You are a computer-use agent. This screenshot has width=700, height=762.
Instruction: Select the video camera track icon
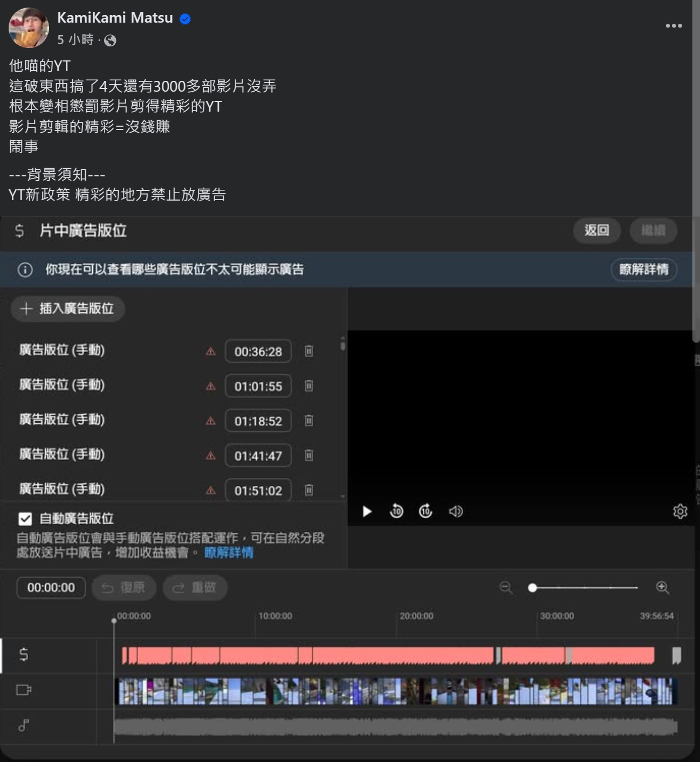24,690
